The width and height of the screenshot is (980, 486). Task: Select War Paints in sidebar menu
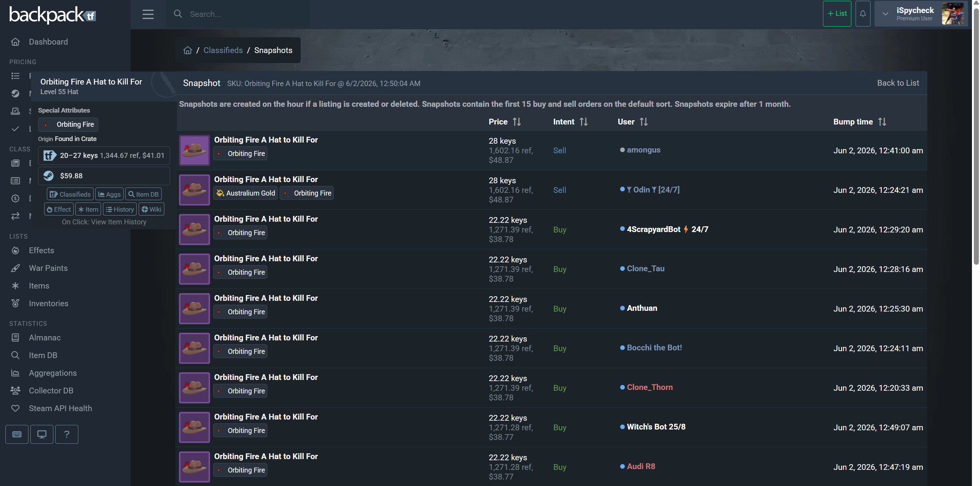click(48, 268)
